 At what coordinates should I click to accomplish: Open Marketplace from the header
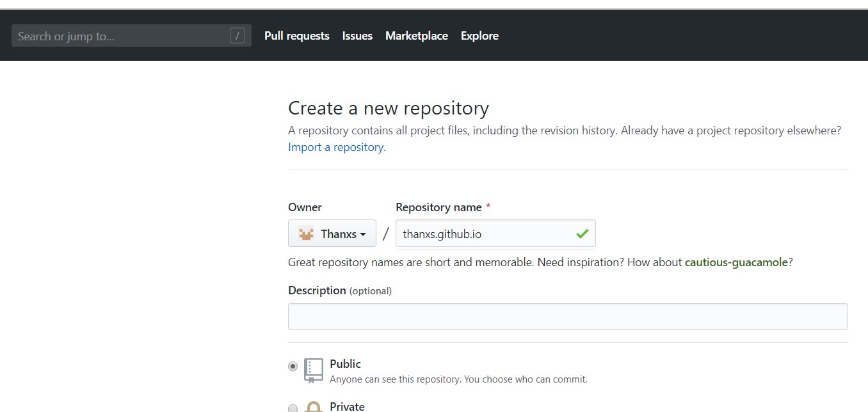click(x=416, y=36)
